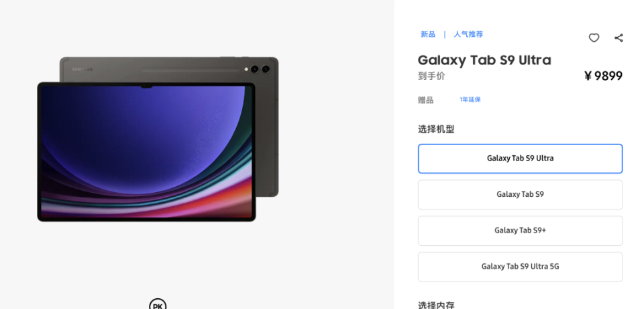644x309 pixels.
Task: Open the tablet front display image
Action: tap(147, 152)
